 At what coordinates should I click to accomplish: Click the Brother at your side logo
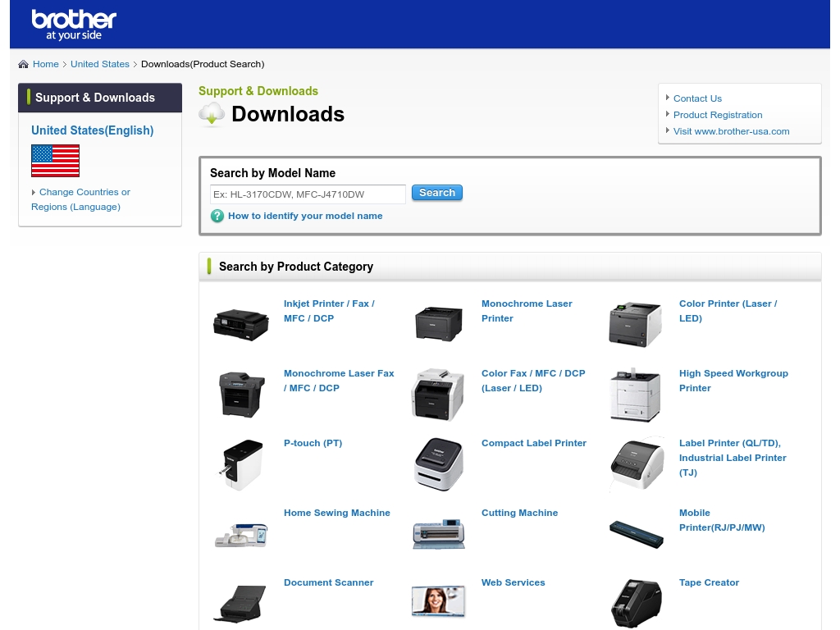(x=74, y=25)
